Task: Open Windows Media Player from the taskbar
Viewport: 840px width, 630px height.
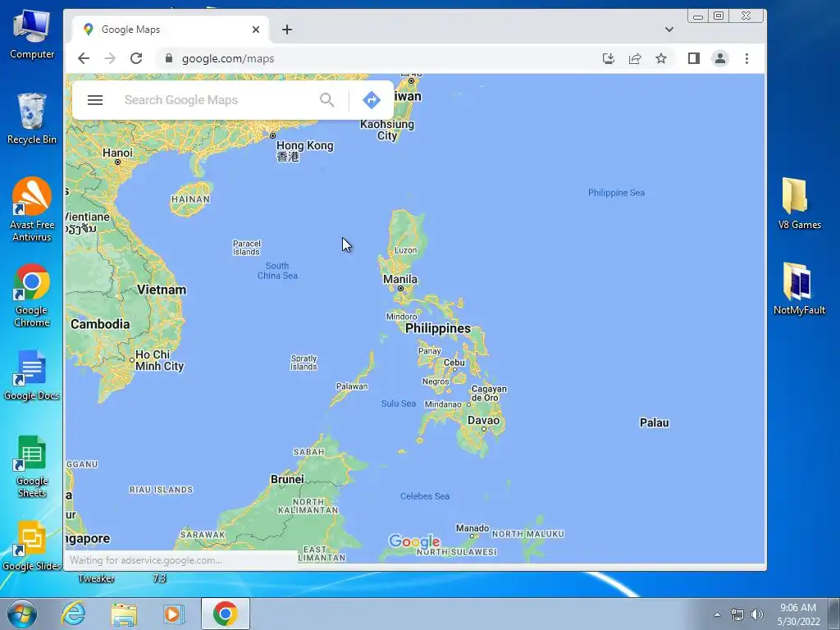Action: pyautogui.click(x=173, y=614)
